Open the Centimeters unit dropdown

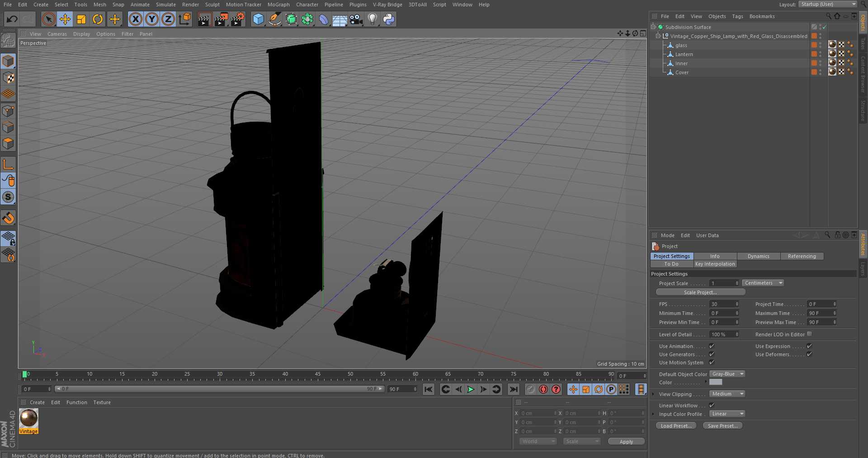(x=763, y=283)
